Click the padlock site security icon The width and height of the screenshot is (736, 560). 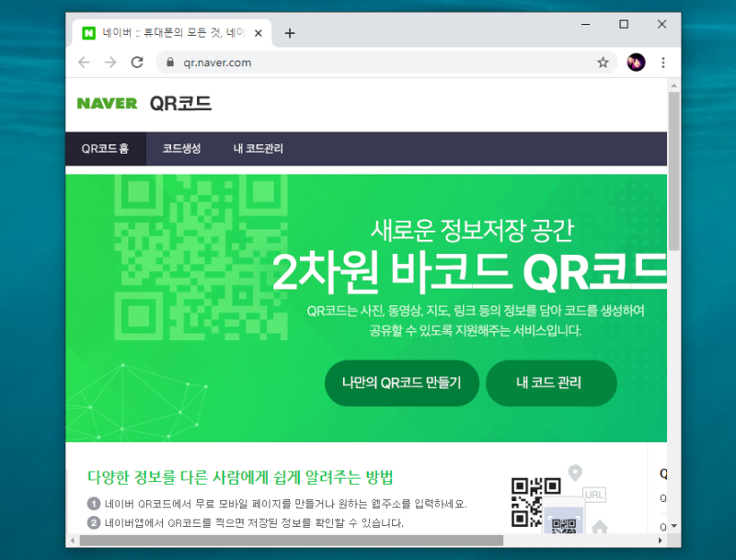pyautogui.click(x=170, y=63)
